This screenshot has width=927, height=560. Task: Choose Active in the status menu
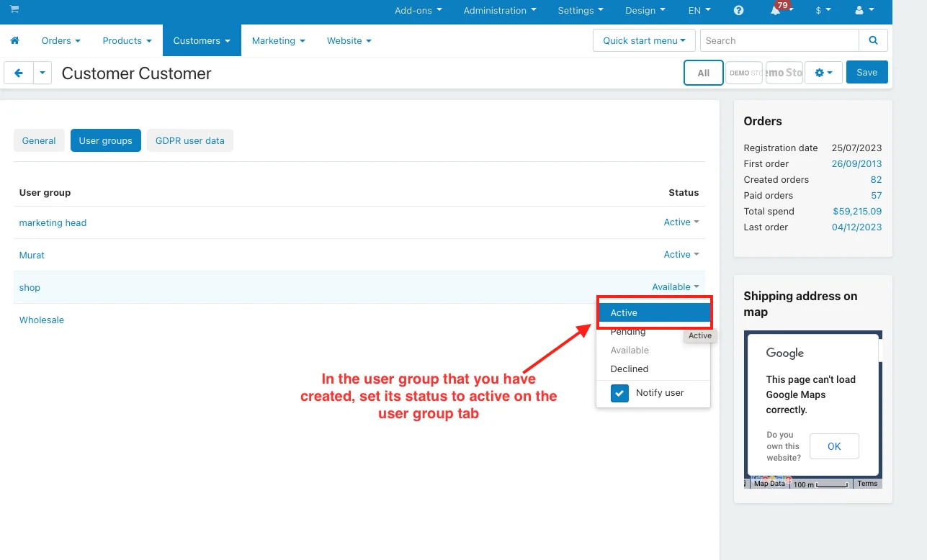point(654,313)
